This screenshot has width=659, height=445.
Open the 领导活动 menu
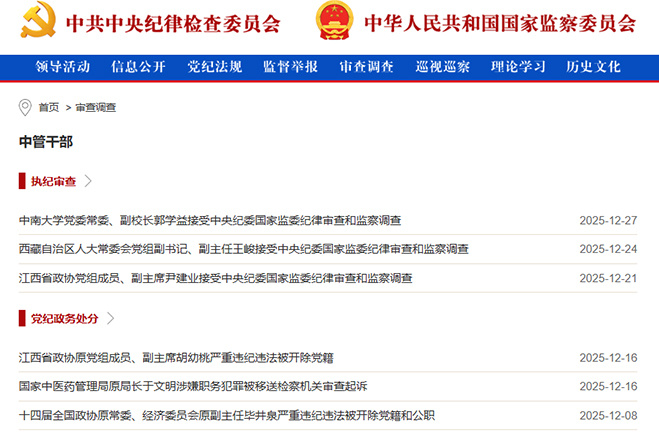click(x=62, y=67)
